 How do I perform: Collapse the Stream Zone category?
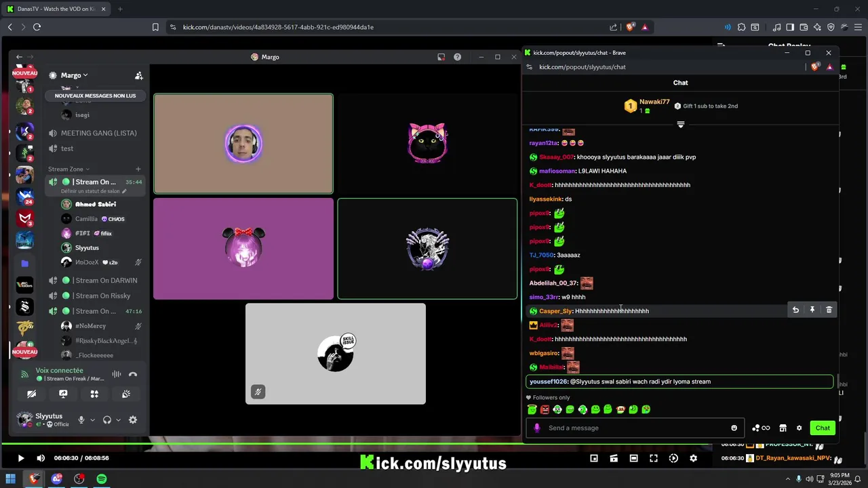(68, 169)
